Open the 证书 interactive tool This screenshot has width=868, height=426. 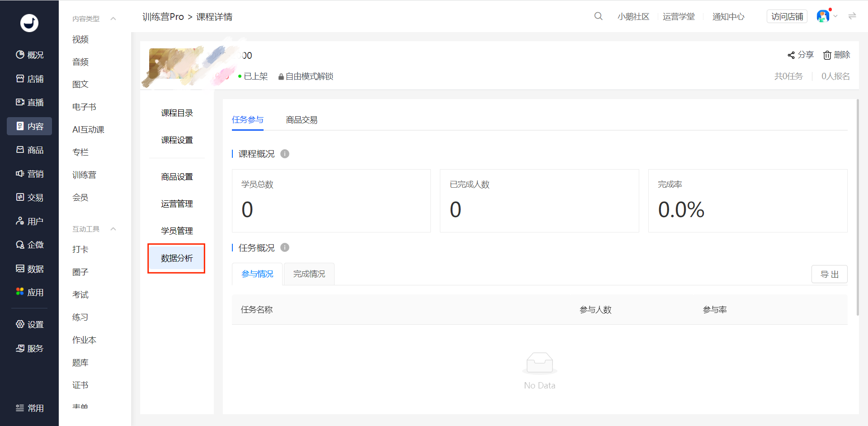point(80,385)
